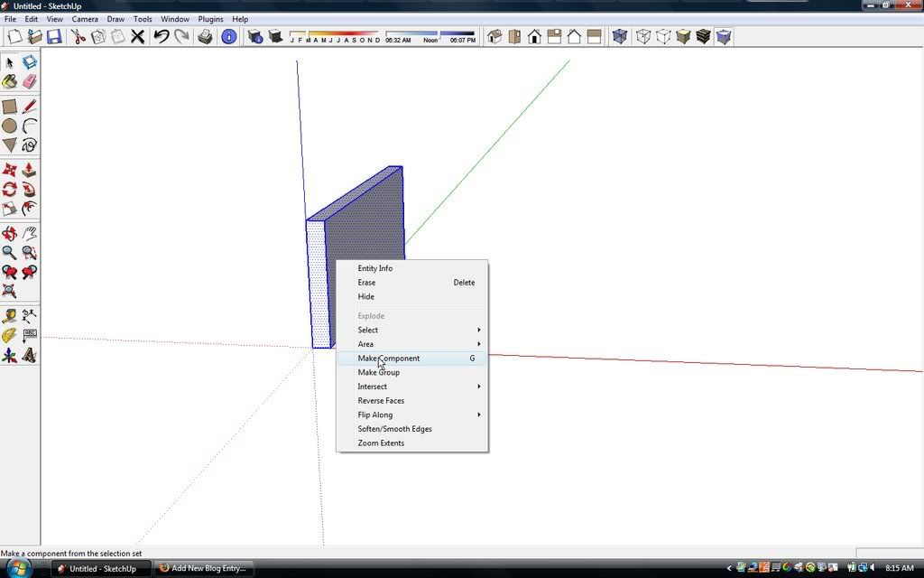Expand the Intersect submenu
The height and width of the screenshot is (578, 924).
(412, 387)
